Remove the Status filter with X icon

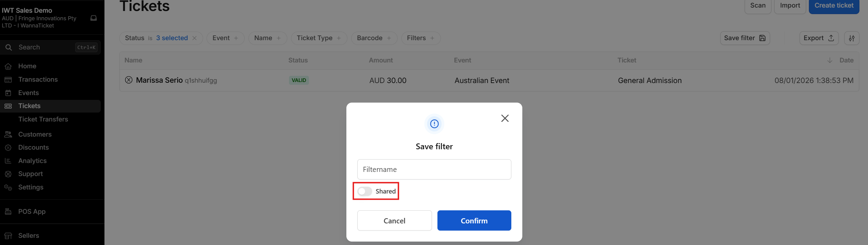194,38
